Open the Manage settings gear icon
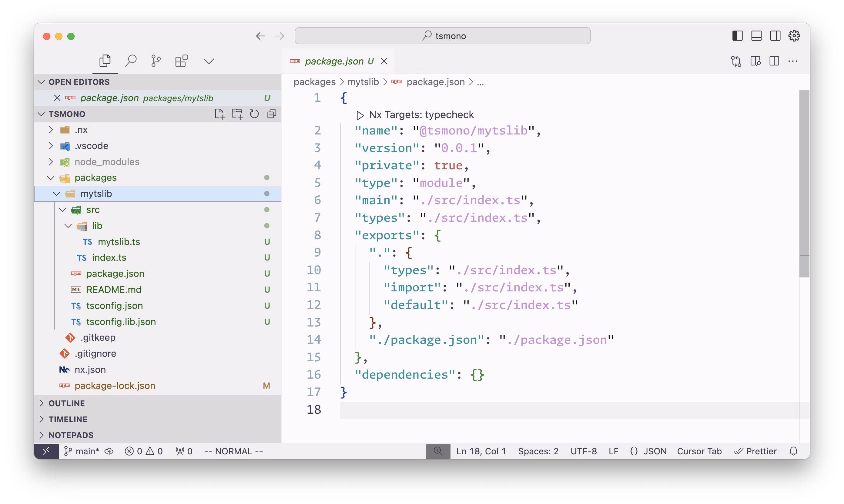 (794, 36)
